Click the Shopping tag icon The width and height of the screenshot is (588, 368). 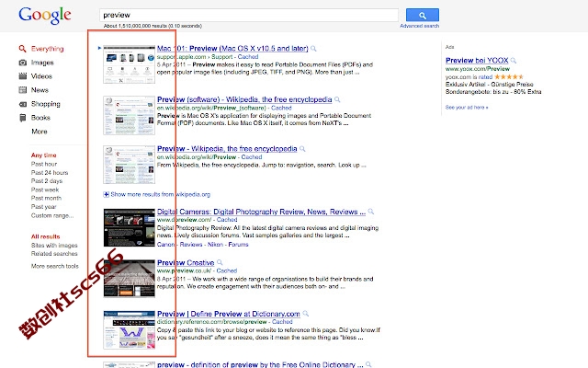coord(22,104)
